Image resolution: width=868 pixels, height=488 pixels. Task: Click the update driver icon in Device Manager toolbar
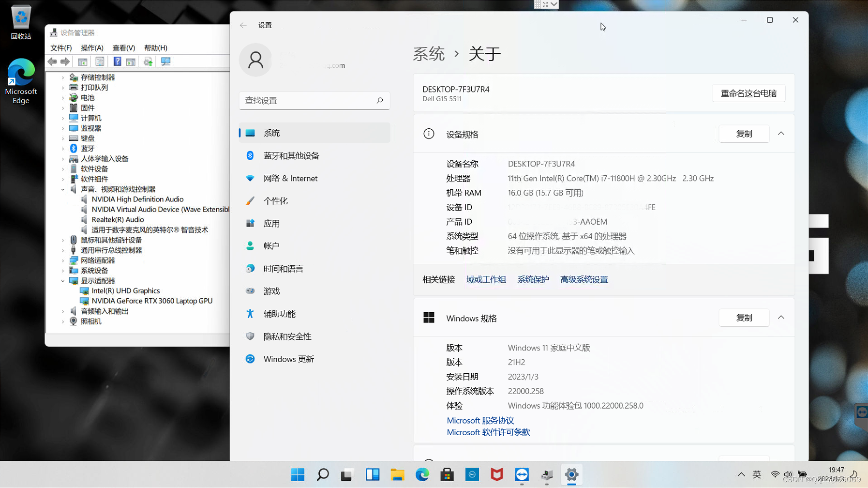click(x=148, y=61)
